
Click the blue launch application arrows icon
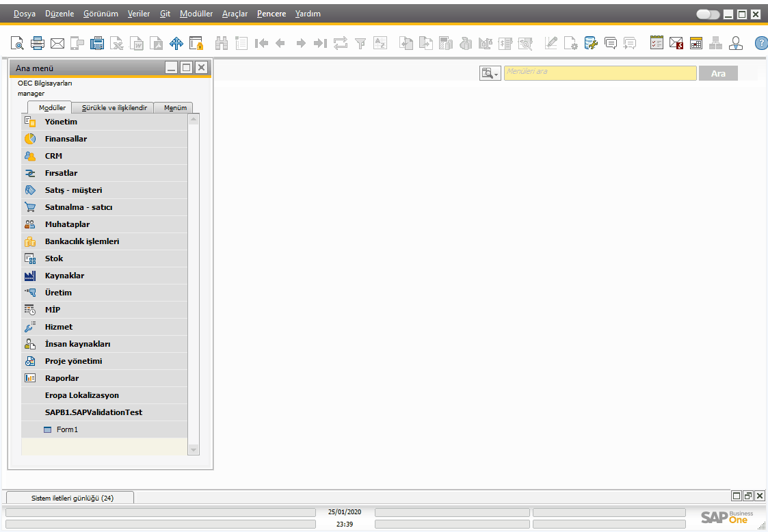[x=176, y=43]
